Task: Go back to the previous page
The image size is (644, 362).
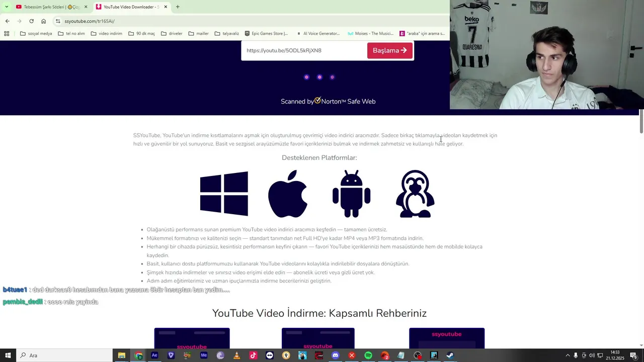Action: click(7, 21)
